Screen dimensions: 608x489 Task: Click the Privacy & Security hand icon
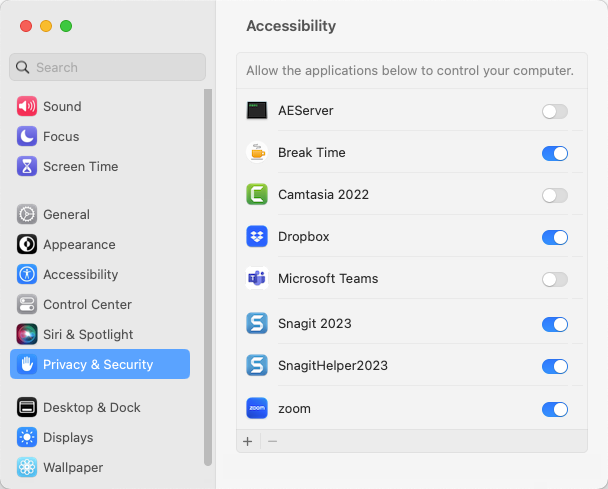pos(27,364)
